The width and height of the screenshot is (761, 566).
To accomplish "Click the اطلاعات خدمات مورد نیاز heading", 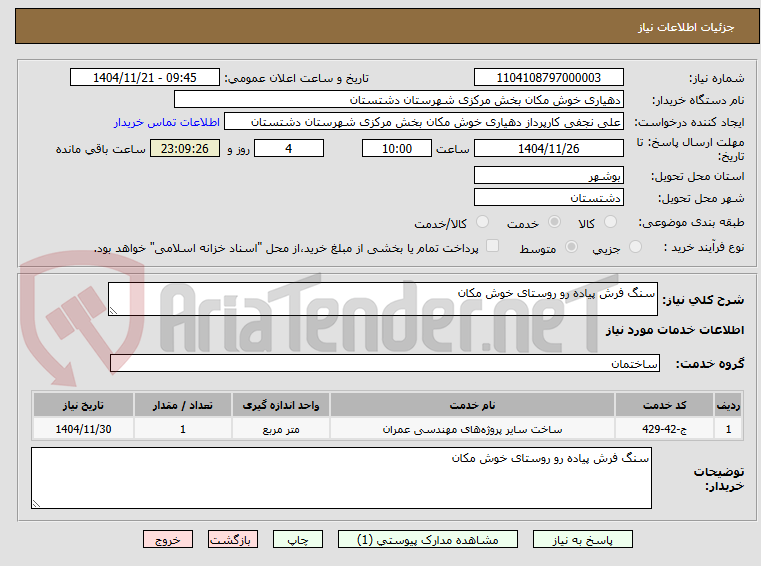I will pos(674,330).
